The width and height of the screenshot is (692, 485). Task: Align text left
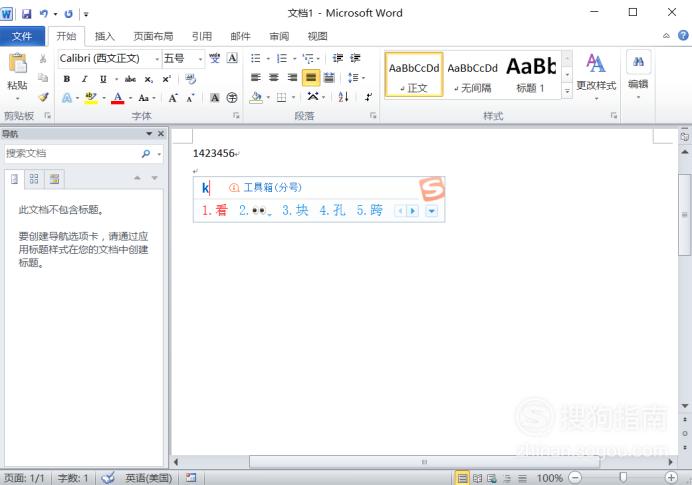pos(256,78)
